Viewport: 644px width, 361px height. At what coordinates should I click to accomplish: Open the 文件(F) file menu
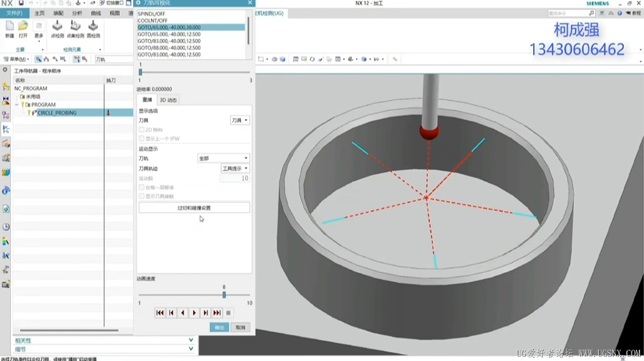(x=14, y=13)
